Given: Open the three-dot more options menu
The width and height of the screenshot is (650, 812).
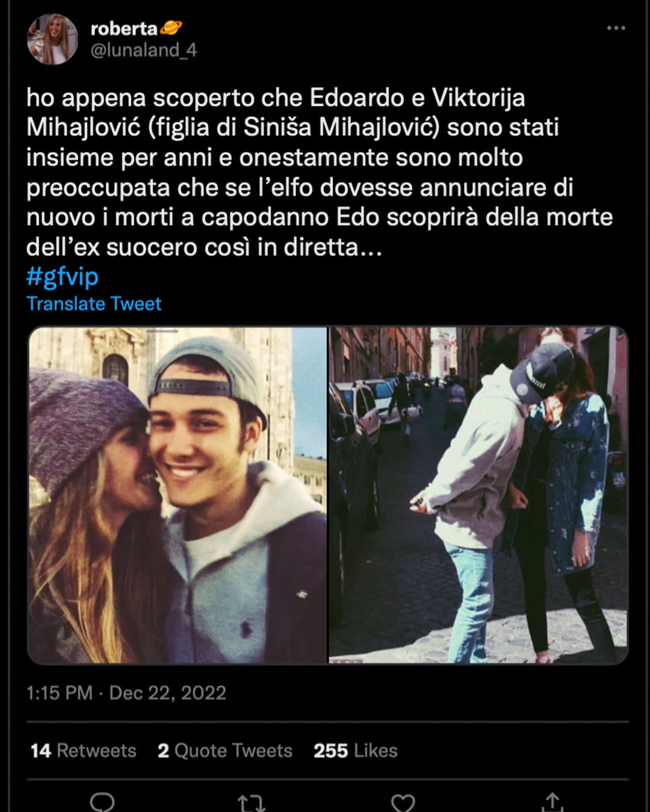Looking at the screenshot, I should (x=616, y=28).
